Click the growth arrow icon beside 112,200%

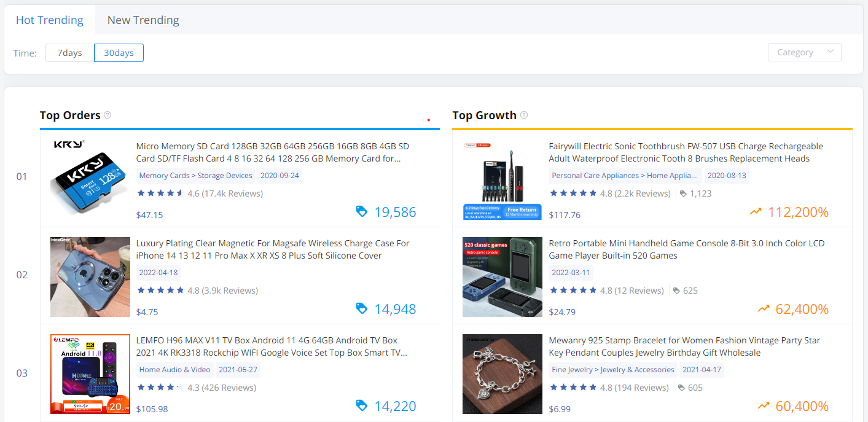[756, 212]
